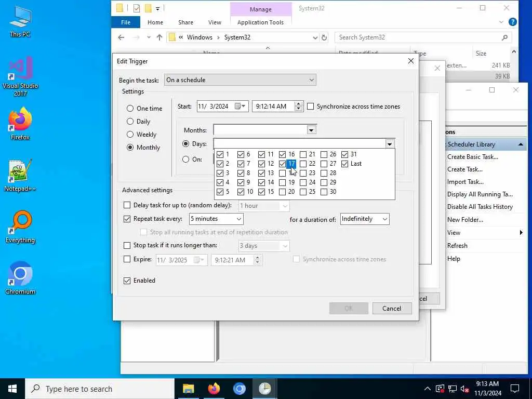Screen dimensions: 532x399
Task: Open the network status tray icon
Action: pos(453,389)
